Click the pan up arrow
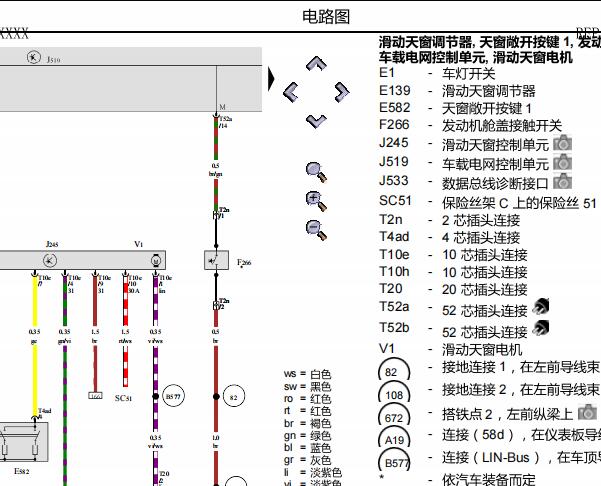Image resolution: width=601 pixels, height=486 pixels. click(x=316, y=64)
